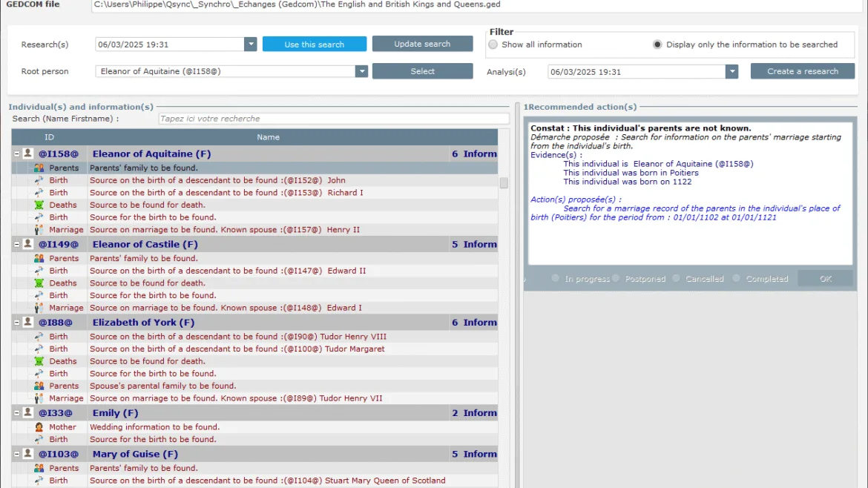Click the "Use this search" button
The width and height of the screenshot is (868, 488).
pyautogui.click(x=314, y=44)
